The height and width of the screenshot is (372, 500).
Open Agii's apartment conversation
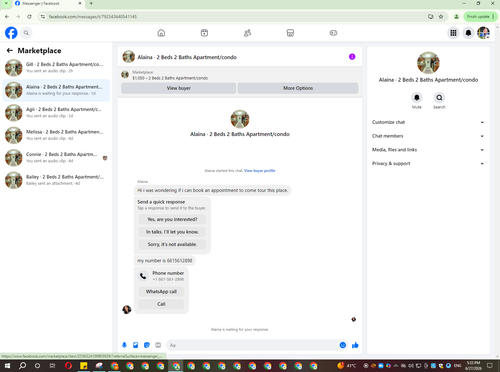pyautogui.click(x=56, y=113)
